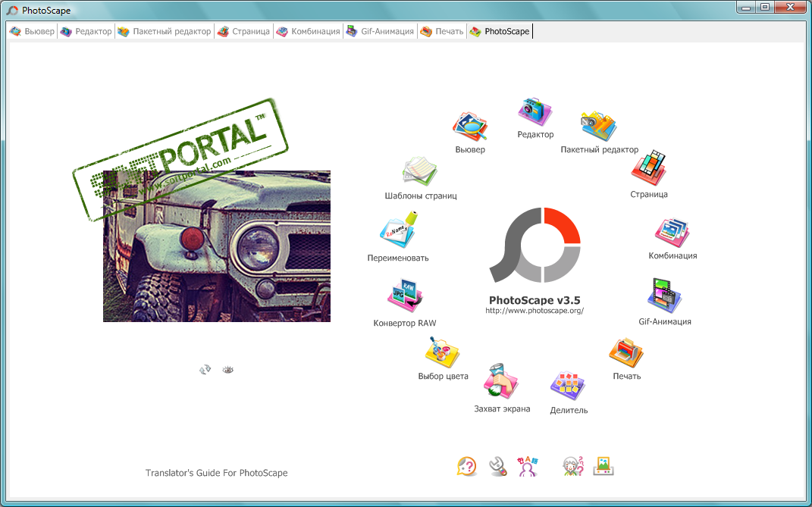Click the Translator's Guide For PhotoScape link

pyautogui.click(x=217, y=473)
